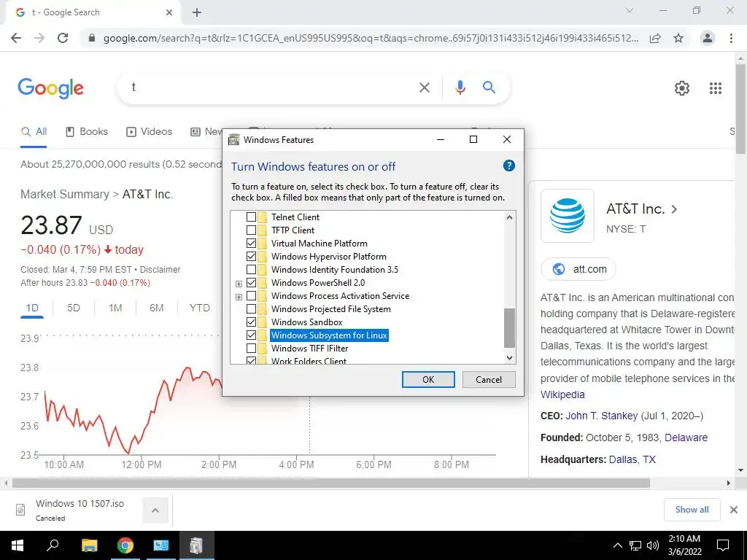The width and height of the screenshot is (747, 560).
Task: Open download item options chevron
Action: pos(155,510)
